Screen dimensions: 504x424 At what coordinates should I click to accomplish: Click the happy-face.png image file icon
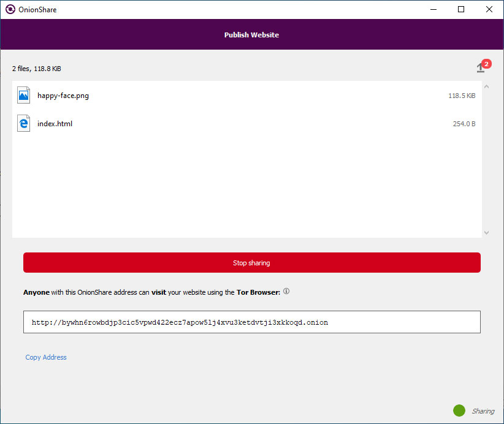pos(23,95)
